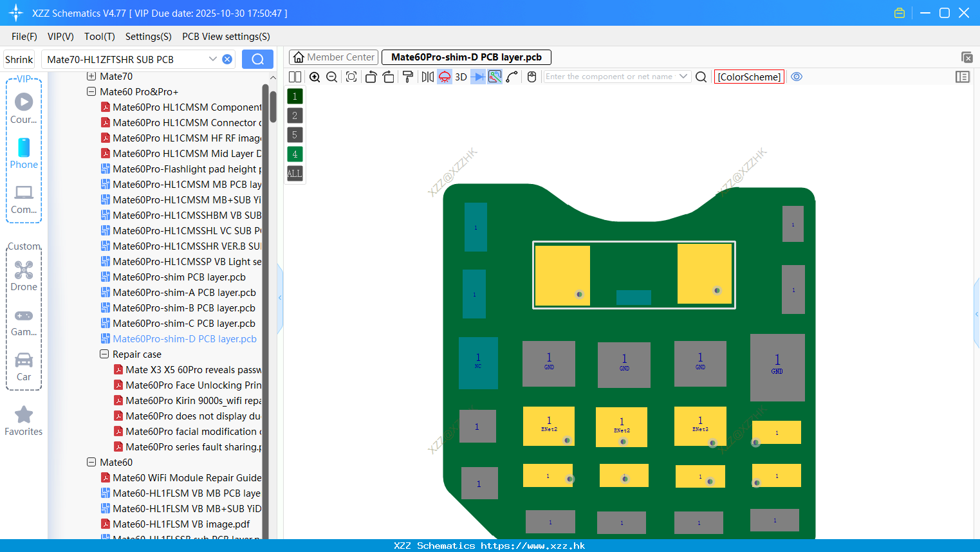Open Mate60Pro-shim-A PCB layer.pcb
The width and height of the screenshot is (980, 552).
[x=184, y=293]
